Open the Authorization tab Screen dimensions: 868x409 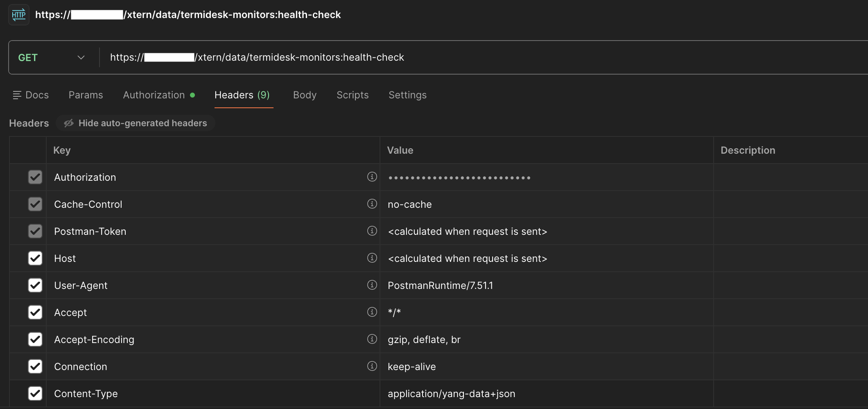pyautogui.click(x=154, y=95)
